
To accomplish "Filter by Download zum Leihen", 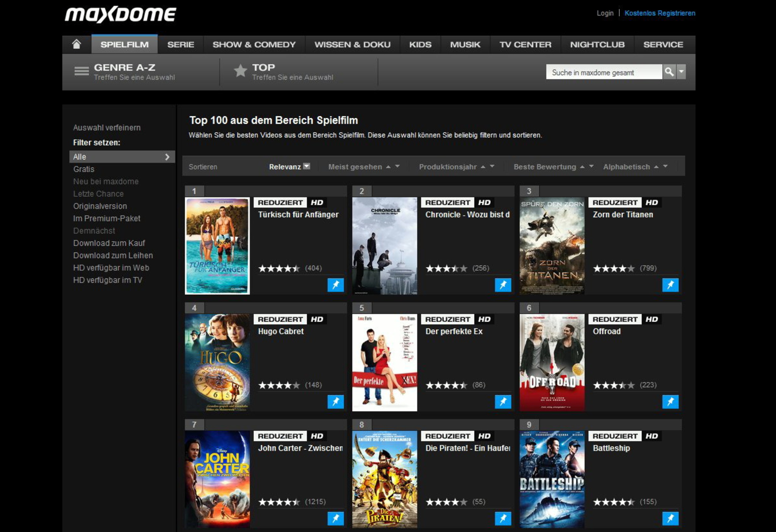I will (113, 255).
